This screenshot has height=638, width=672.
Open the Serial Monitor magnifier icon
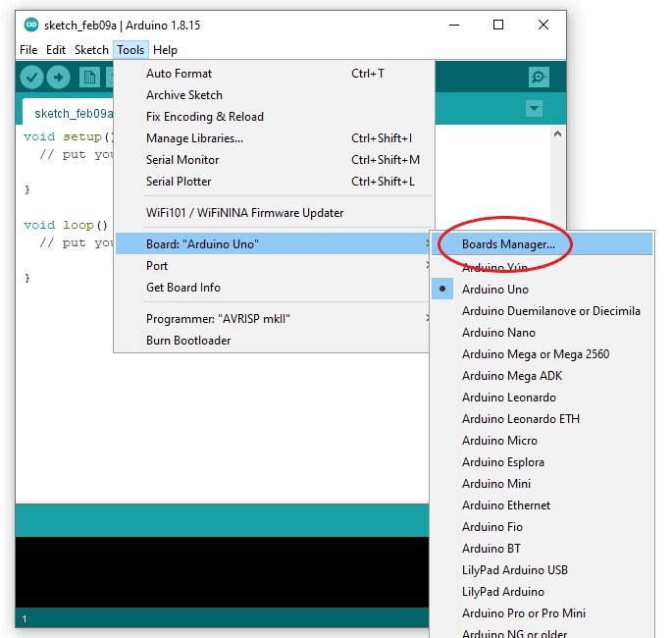coord(538,78)
